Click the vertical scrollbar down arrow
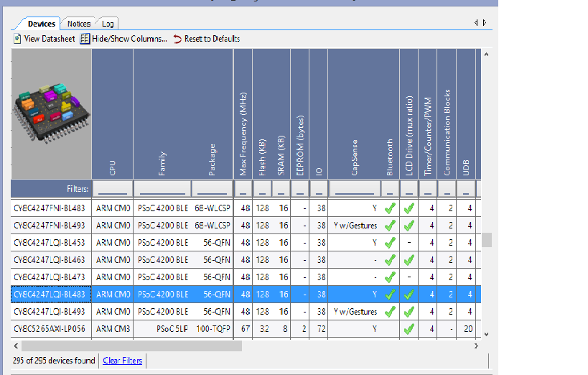Screen dimensions: 588x375 pyautogui.click(x=486, y=333)
